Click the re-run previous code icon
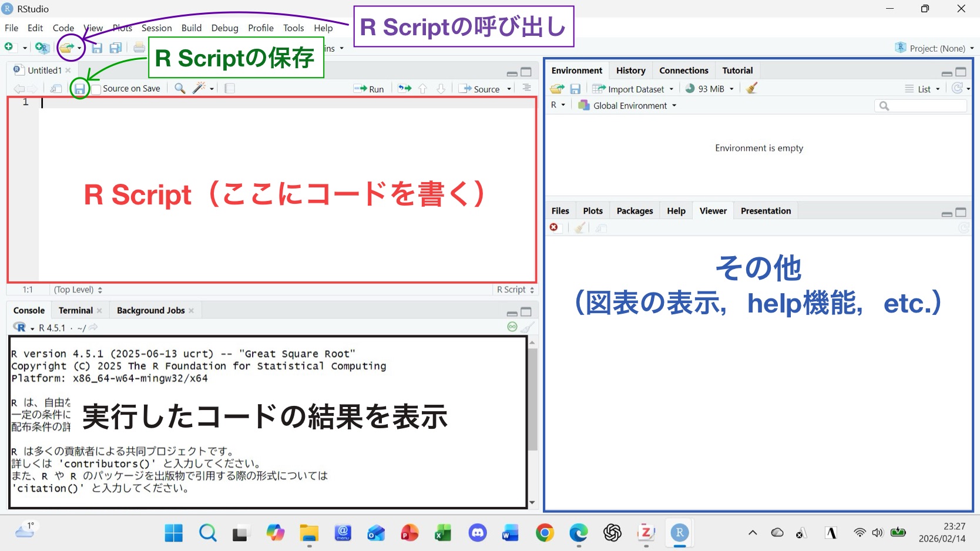980x551 pixels. (405, 89)
